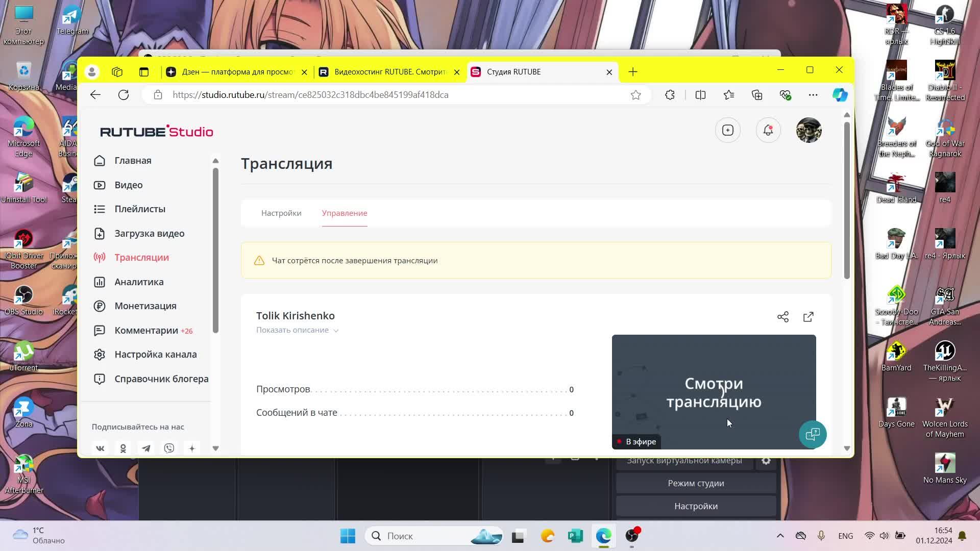Screen dimensions: 980x551
Task: Click the browser back arrow
Action: click(95, 95)
